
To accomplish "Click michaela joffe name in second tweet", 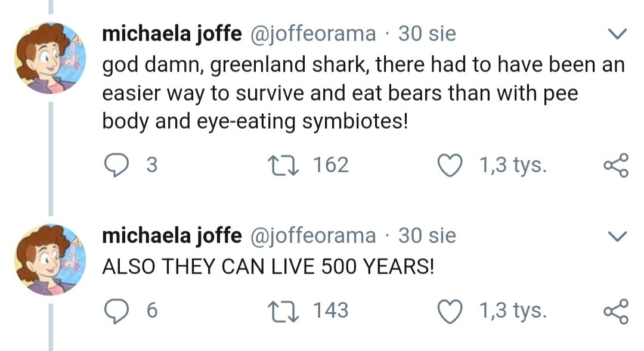I will (x=172, y=236).
